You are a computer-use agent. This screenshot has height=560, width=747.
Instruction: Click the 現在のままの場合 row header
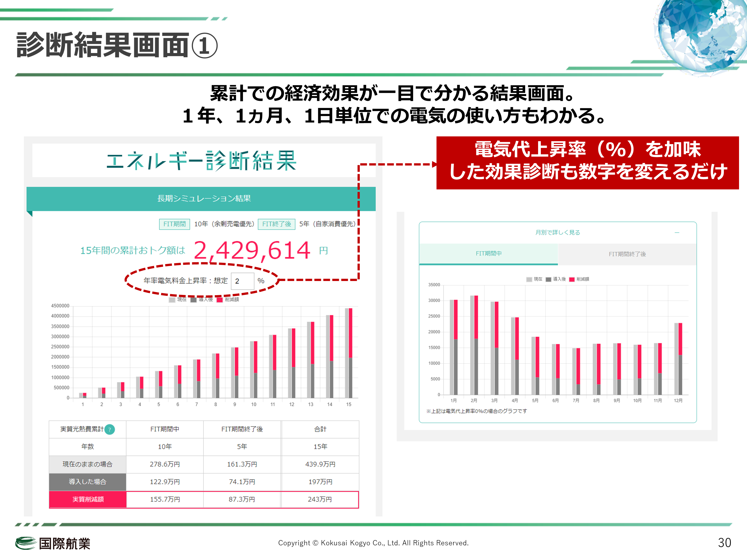point(88,464)
